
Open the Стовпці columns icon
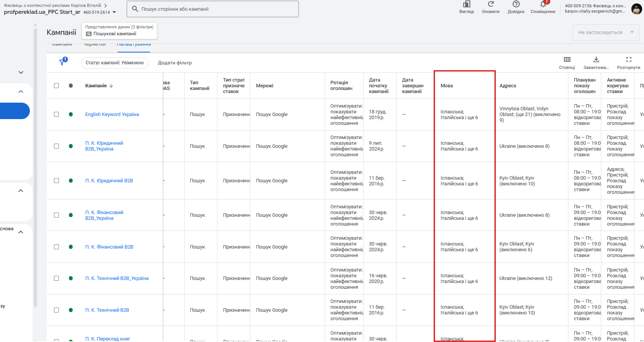click(567, 59)
